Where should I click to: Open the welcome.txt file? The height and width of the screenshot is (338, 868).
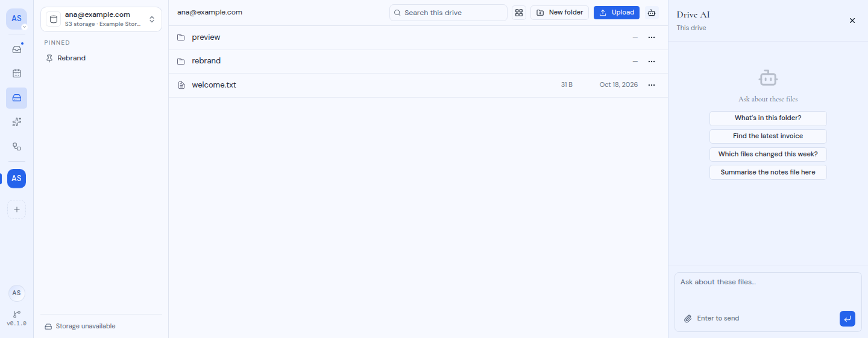click(x=418, y=85)
